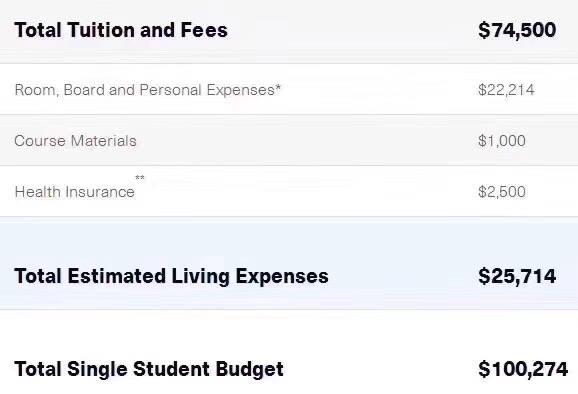Click the Total Tuition and Fees label
Image resolution: width=578 pixels, height=394 pixels.
coord(121,30)
